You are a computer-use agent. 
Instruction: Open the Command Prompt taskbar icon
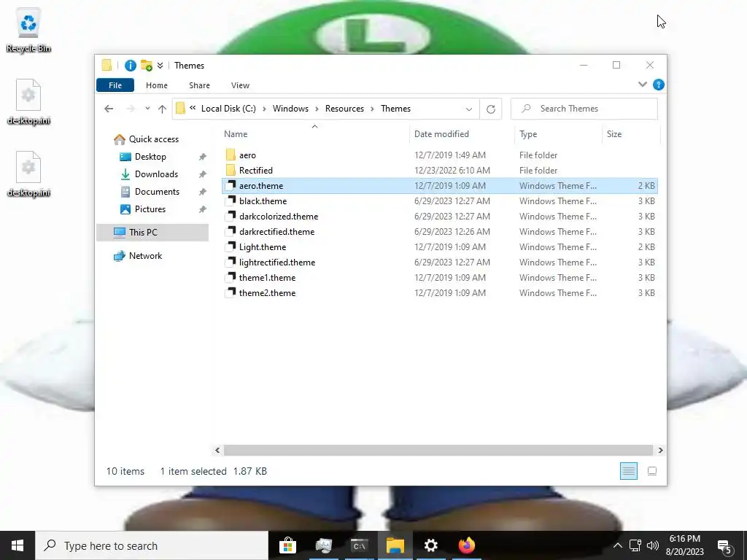[x=359, y=545]
